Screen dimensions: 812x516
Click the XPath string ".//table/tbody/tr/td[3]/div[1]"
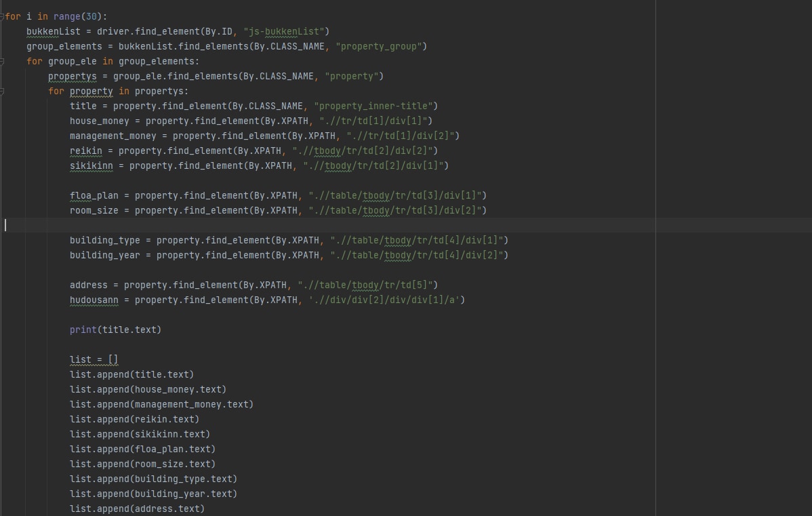pyautogui.click(x=395, y=196)
